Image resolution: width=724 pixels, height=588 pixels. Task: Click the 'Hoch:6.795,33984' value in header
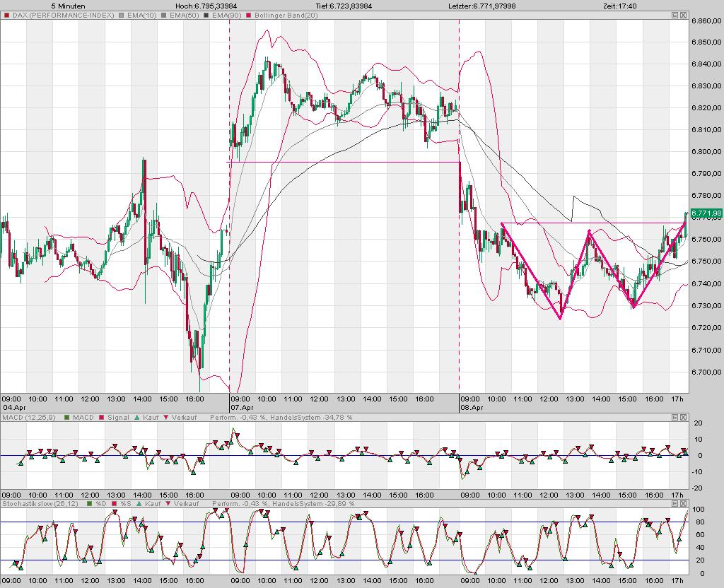[x=206, y=6]
